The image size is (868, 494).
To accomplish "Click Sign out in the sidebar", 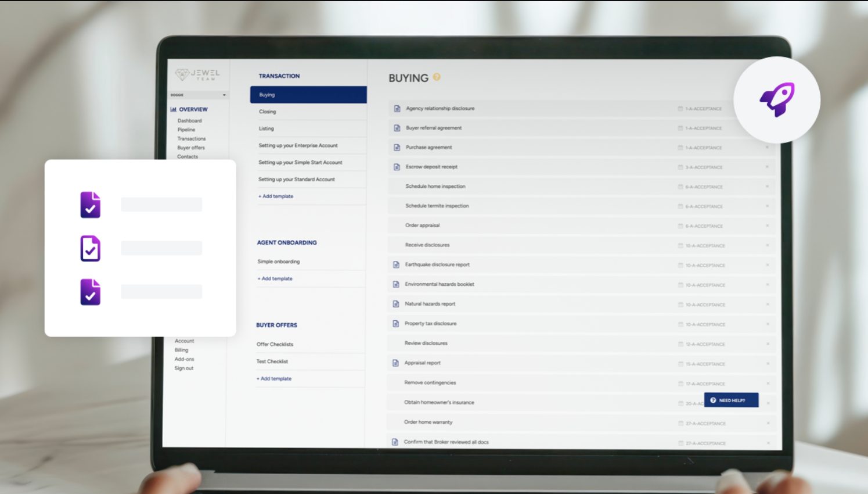I will pyautogui.click(x=184, y=368).
